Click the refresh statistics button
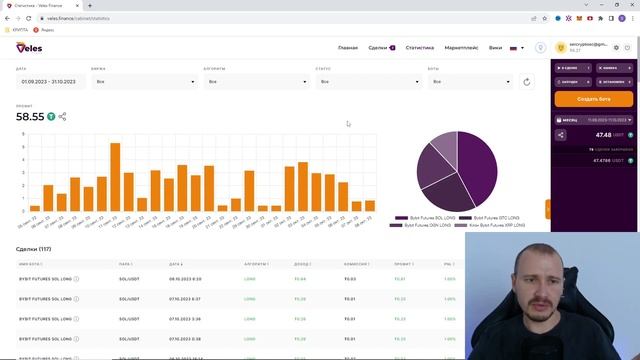The height and width of the screenshot is (360, 640). coord(527,82)
